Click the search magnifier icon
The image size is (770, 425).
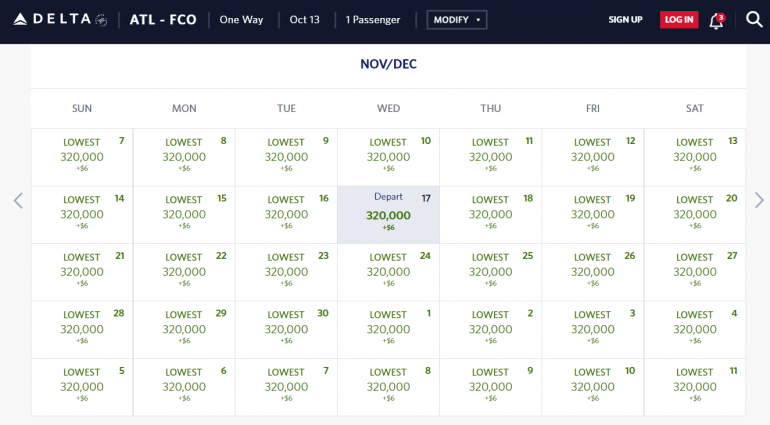point(754,20)
